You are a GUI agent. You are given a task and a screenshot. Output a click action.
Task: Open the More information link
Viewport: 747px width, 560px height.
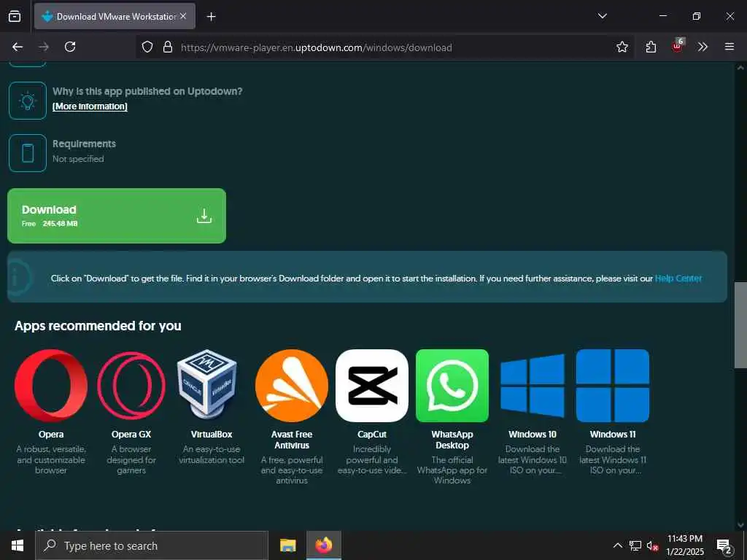pos(90,106)
